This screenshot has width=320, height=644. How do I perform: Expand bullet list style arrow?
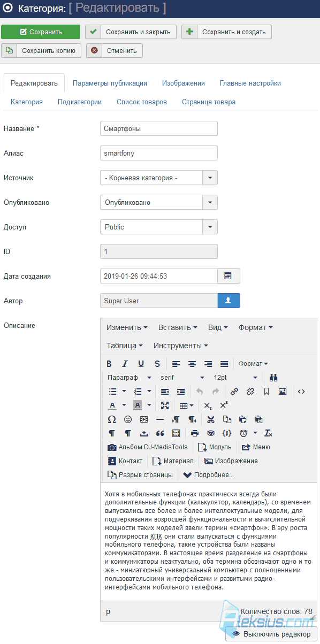click(x=124, y=392)
